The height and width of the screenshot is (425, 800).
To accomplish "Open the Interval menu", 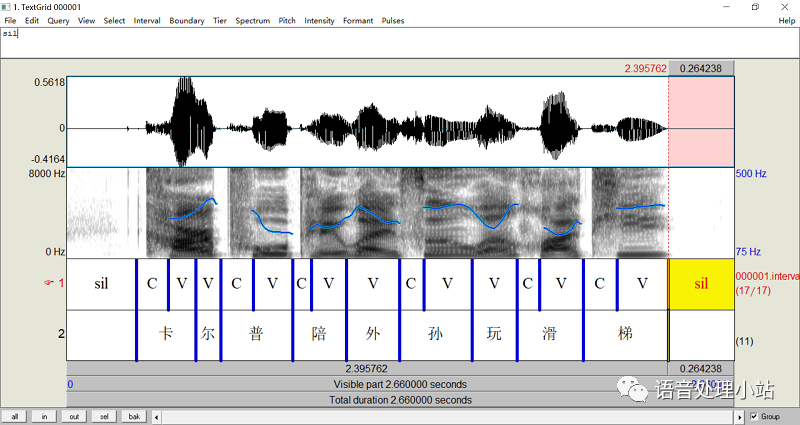I will 147,21.
